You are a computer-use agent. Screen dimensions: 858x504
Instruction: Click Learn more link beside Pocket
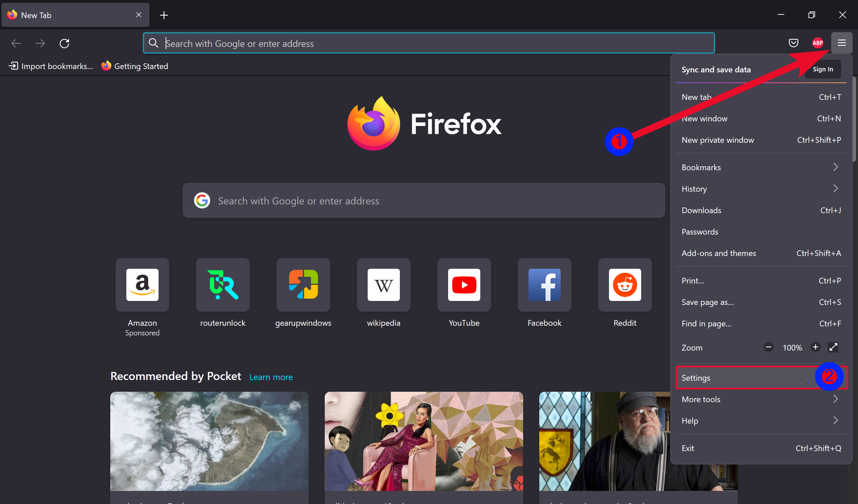pyautogui.click(x=271, y=377)
